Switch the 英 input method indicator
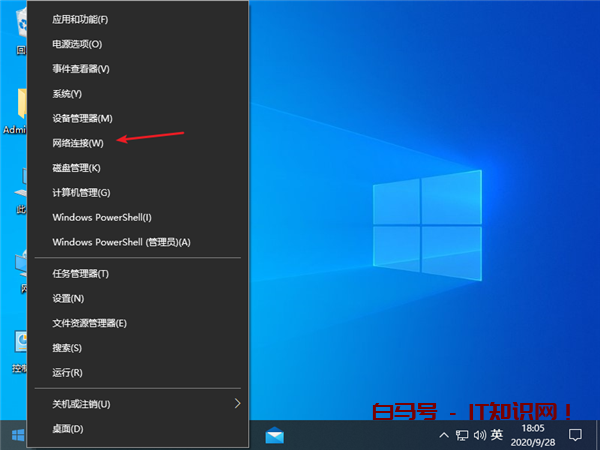This screenshot has width=600, height=450. (496, 435)
